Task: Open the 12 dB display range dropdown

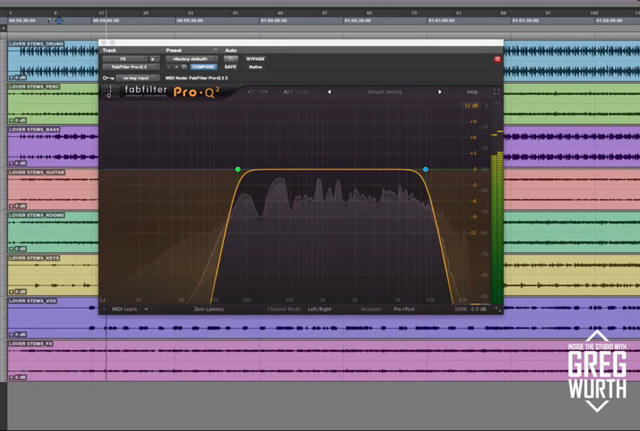Action: click(471, 105)
